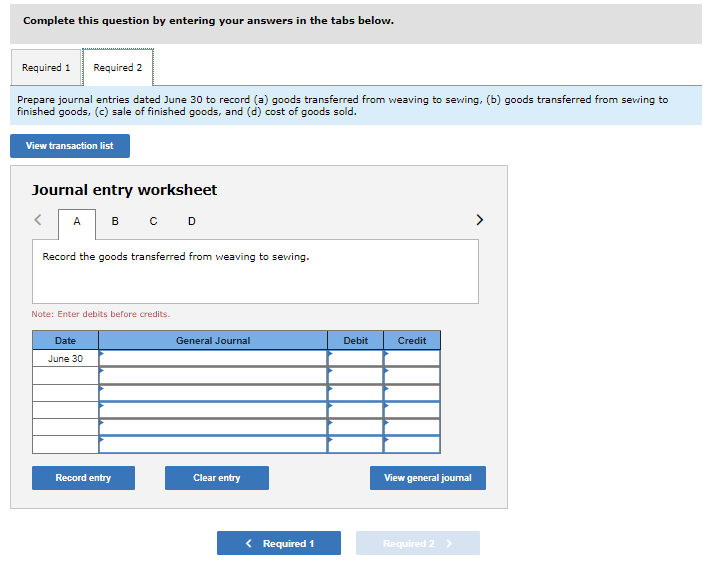Open worksheet tab C

coord(153,221)
